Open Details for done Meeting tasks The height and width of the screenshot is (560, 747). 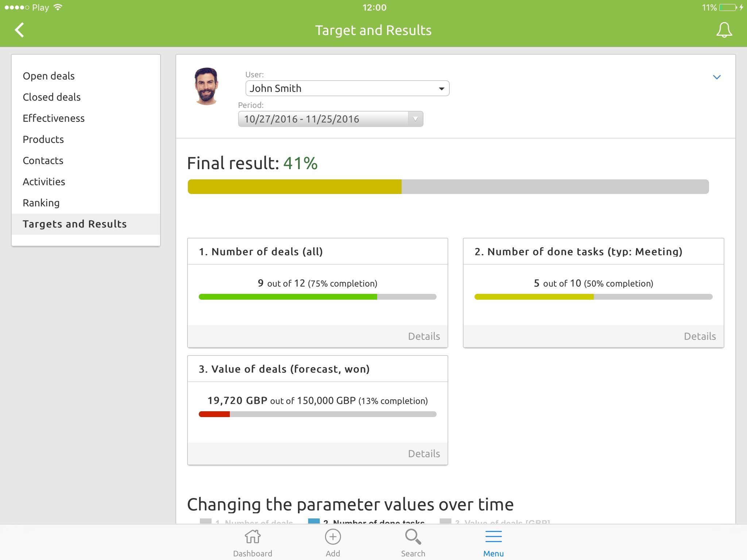point(699,336)
